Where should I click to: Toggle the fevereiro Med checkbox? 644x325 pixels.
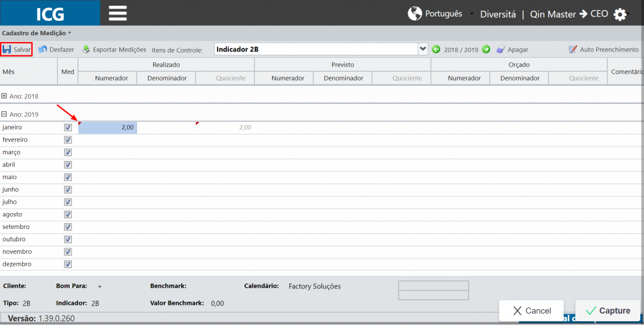68,140
